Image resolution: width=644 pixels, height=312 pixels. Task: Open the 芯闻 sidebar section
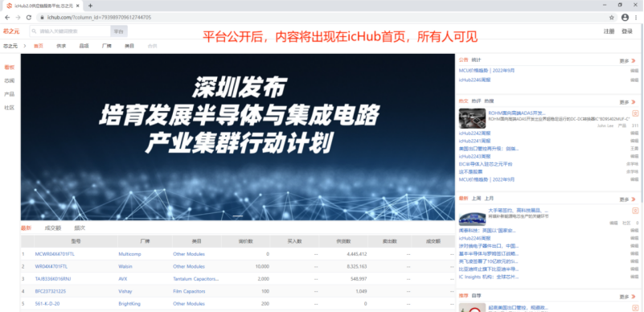[9, 80]
